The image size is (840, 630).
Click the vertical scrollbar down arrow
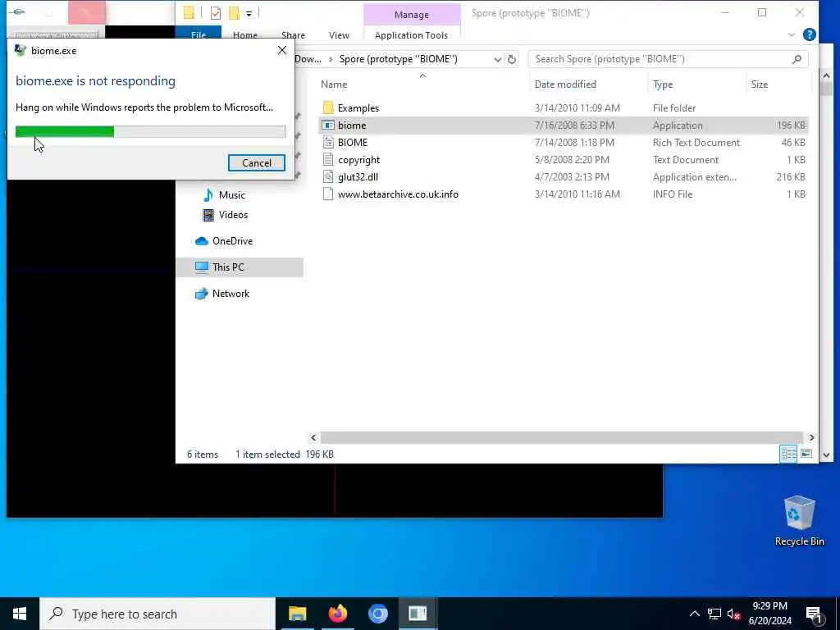coord(826,455)
